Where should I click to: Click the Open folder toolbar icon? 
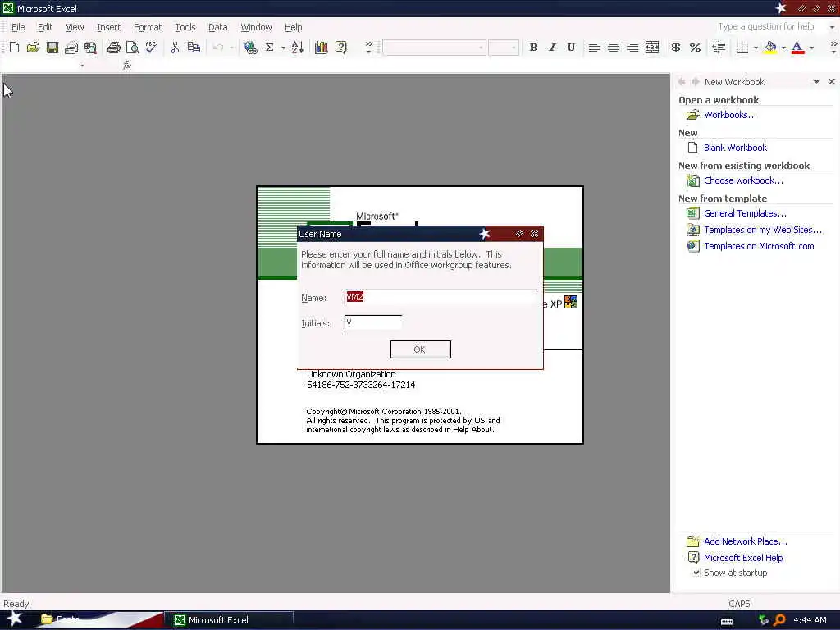(x=33, y=48)
